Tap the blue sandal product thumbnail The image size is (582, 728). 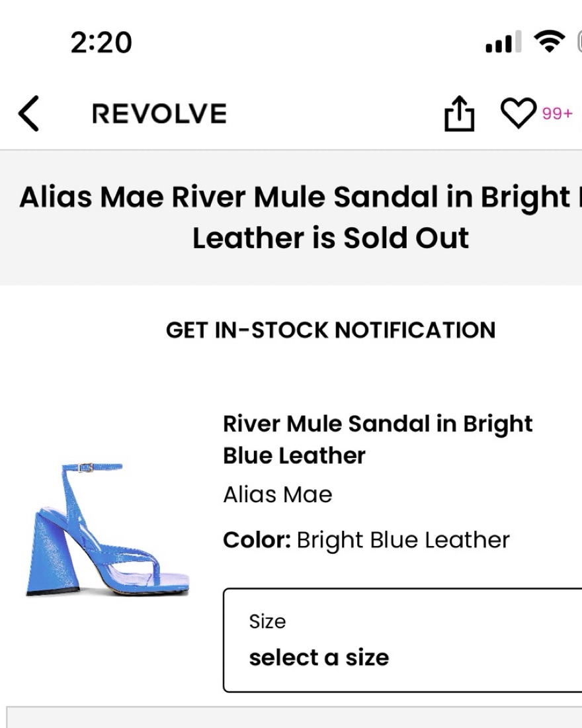click(x=108, y=529)
